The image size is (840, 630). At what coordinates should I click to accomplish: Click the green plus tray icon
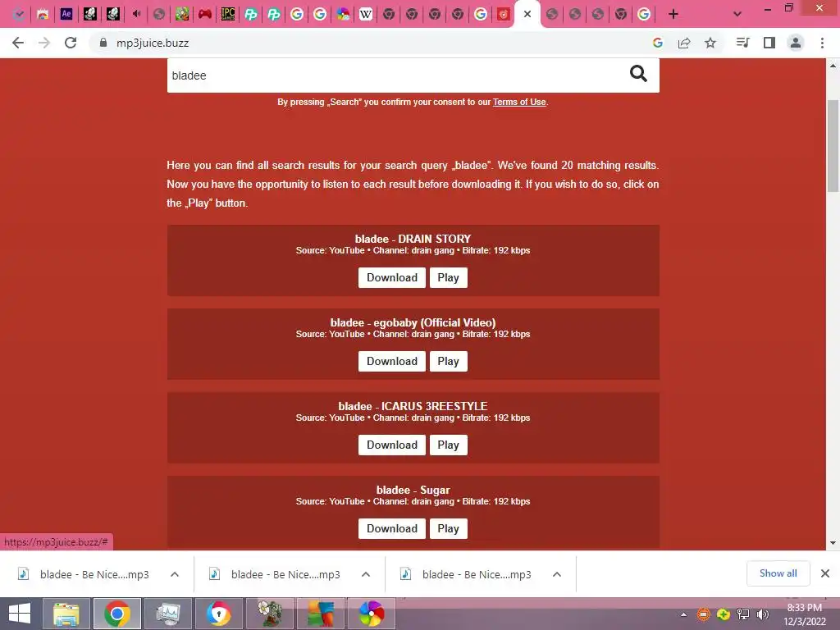pos(724,614)
